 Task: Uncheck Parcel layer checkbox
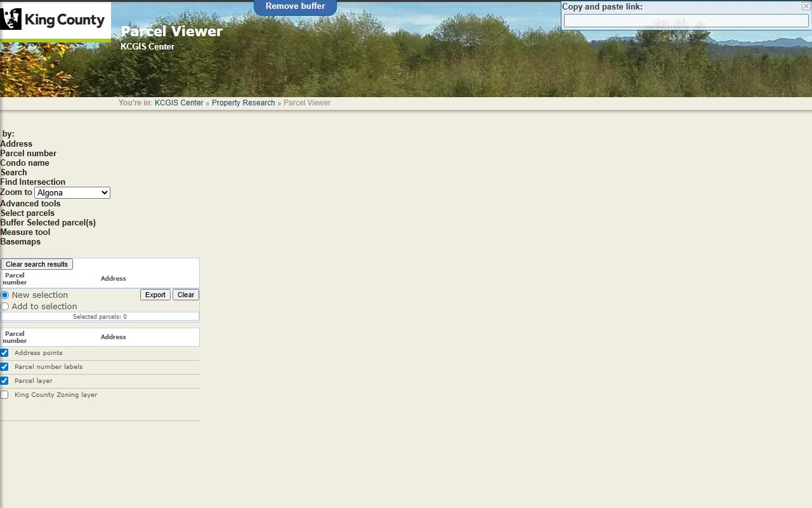[4, 381]
